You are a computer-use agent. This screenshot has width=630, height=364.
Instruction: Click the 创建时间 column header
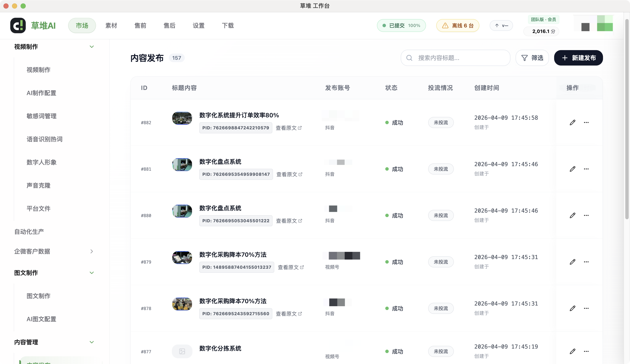(486, 88)
